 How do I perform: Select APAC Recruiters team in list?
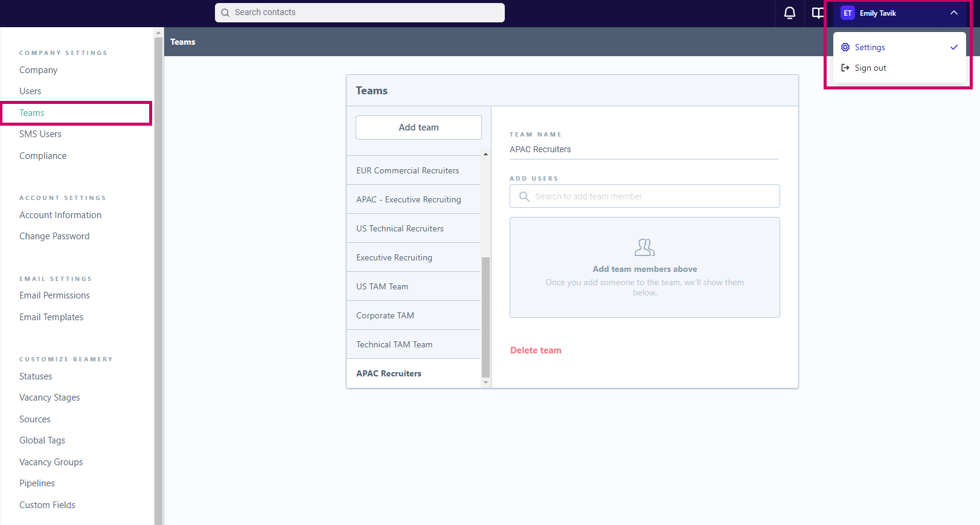pyautogui.click(x=414, y=373)
